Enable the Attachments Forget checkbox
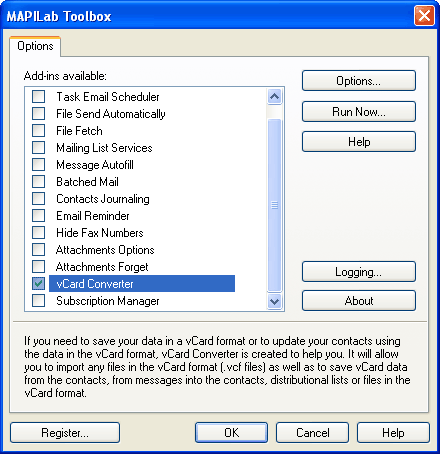The width and height of the screenshot is (440, 454). 38,267
